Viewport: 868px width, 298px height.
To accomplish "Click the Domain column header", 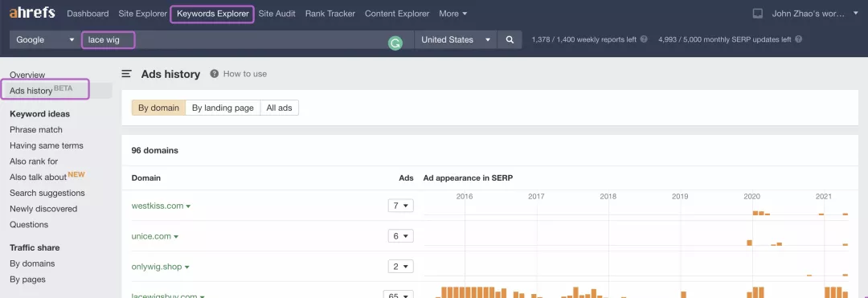I will 146,178.
